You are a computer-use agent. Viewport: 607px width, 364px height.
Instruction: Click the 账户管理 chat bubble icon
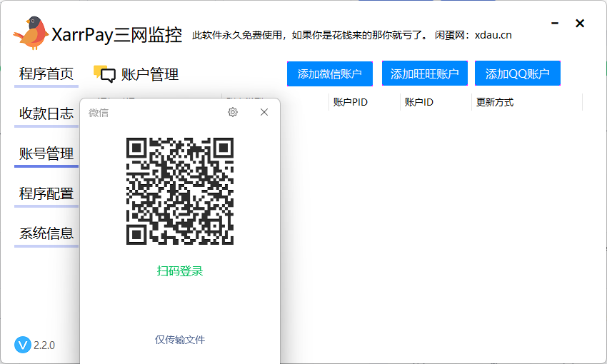[x=104, y=74]
